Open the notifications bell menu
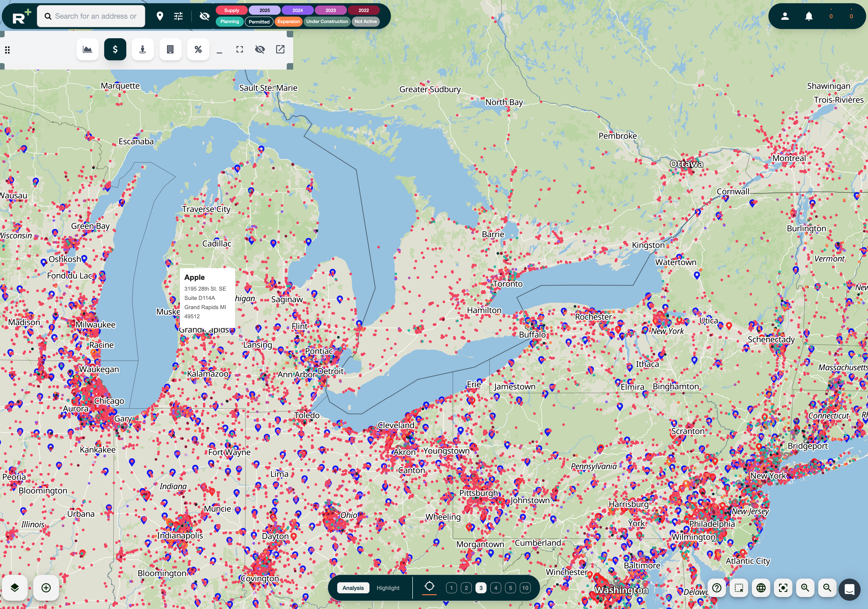 pos(809,16)
